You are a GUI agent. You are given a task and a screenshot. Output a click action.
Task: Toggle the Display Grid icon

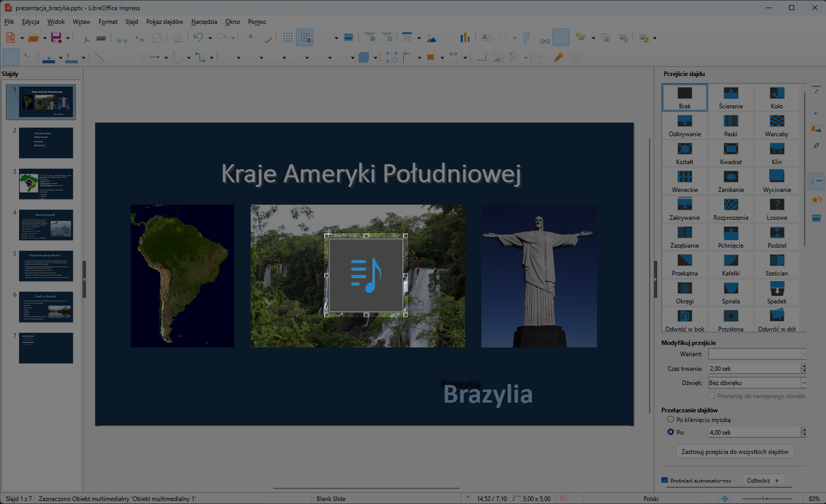tap(288, 37)
